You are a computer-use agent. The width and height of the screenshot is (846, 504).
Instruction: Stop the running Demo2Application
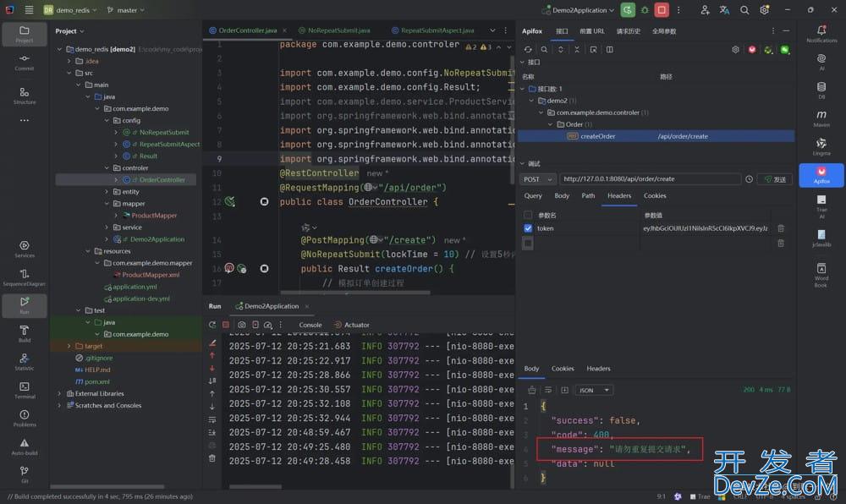point(662,9)
